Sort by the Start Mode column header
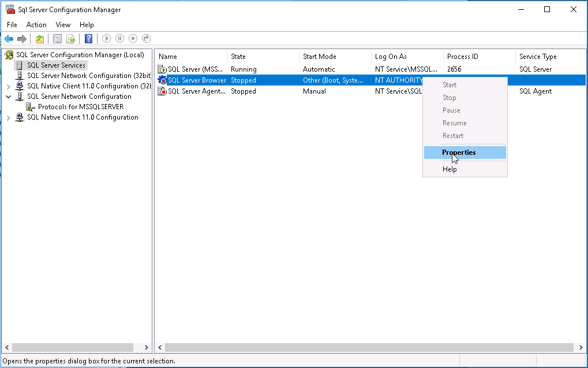Screen dimensions: 588x368 point(335,57)
